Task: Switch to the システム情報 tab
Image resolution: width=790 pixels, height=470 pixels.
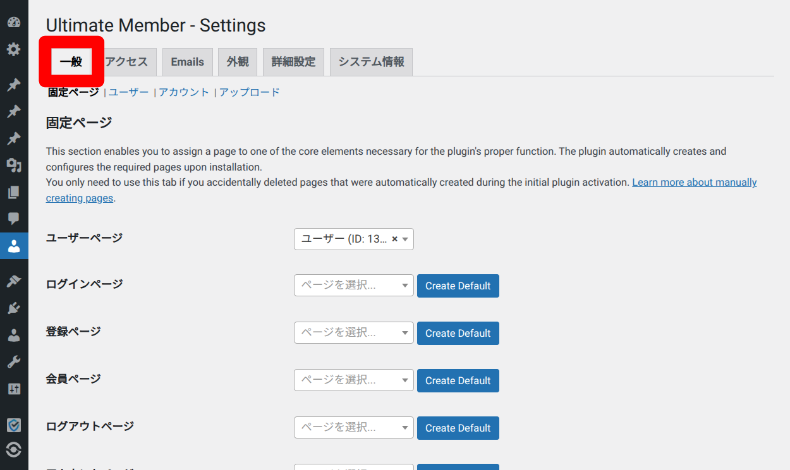Action: pos(371,62)
